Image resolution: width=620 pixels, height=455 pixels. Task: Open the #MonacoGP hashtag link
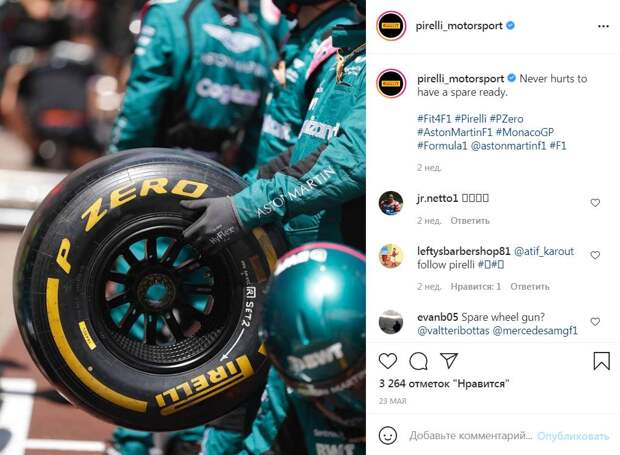[x=525, y=132]
